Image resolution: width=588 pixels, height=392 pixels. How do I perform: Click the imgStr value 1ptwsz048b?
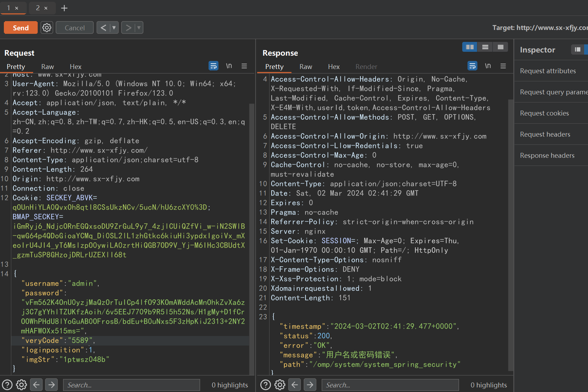(x=84, y=360)
